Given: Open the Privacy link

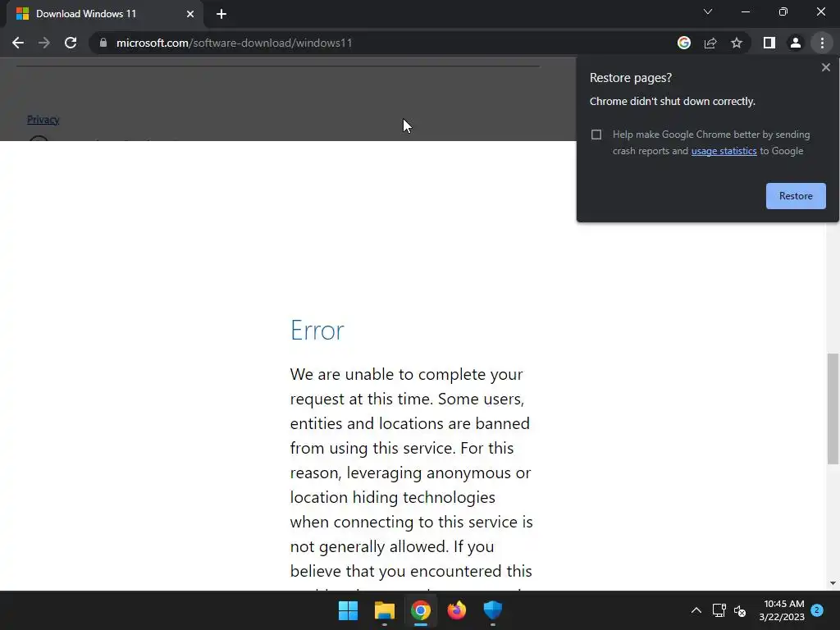Looking at the screenshot, I should pos(43,120).
